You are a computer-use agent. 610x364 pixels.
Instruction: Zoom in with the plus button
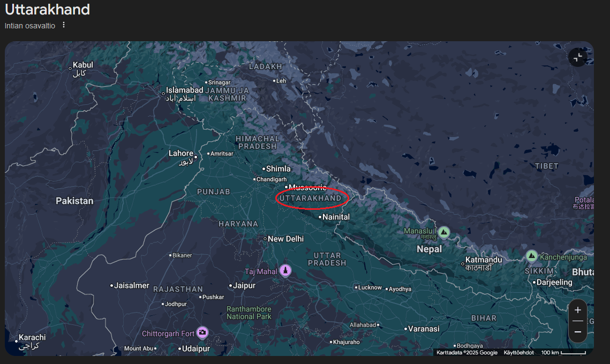[578, 310]
